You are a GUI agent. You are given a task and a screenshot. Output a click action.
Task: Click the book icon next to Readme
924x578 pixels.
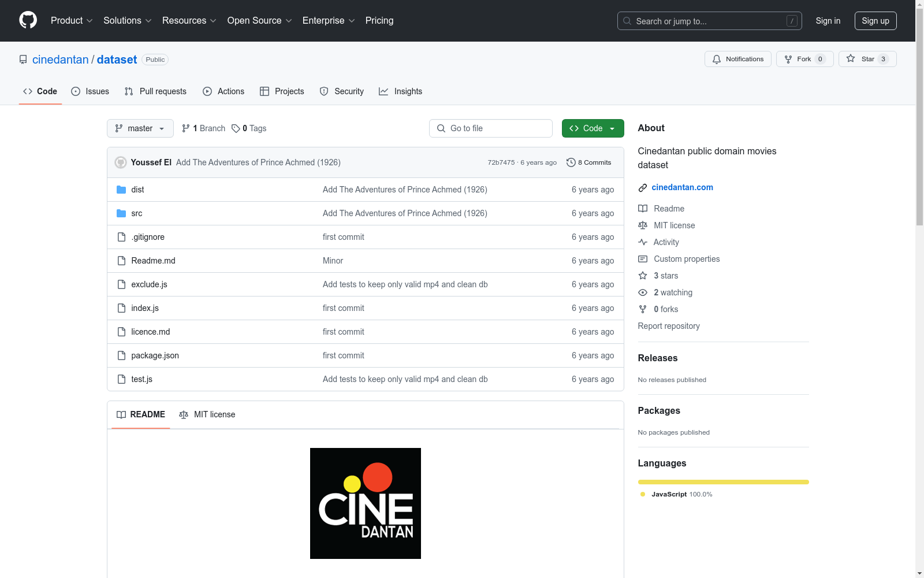(643, 209)
